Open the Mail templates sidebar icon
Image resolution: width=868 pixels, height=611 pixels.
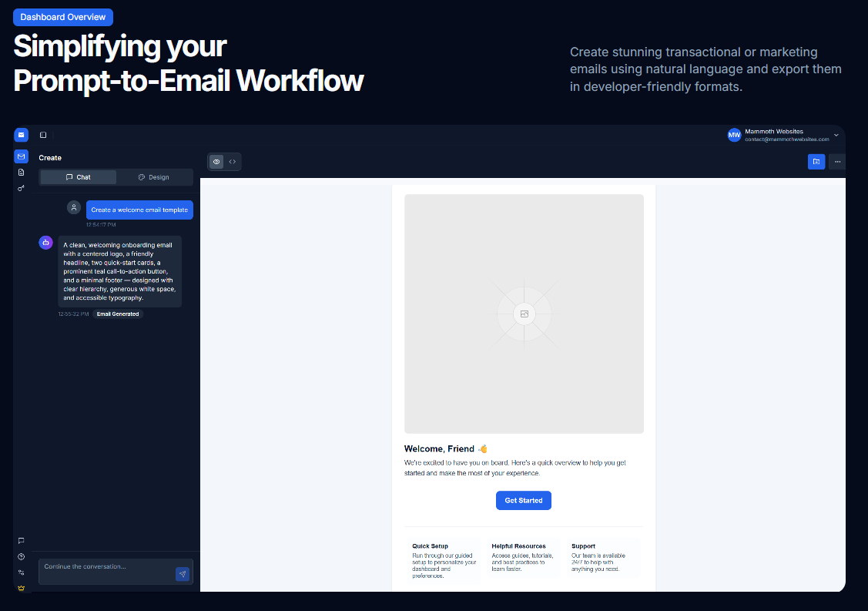pyautogui.click(x=21, y=156)
